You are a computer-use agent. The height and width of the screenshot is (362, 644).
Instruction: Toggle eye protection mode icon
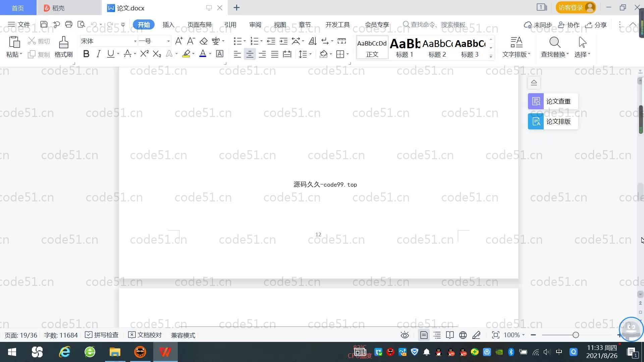click(405, 335)
